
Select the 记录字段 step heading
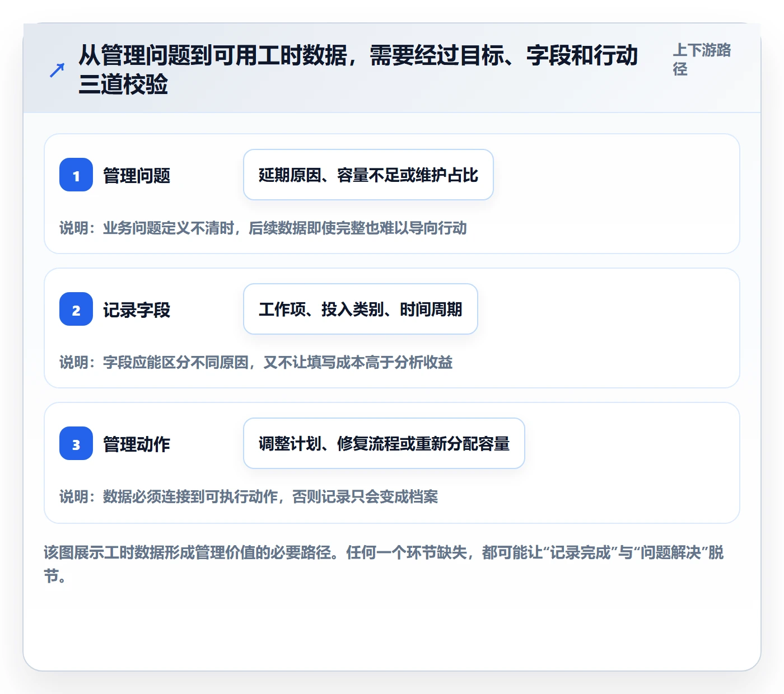pyautogui.click(x=137, y=310)
